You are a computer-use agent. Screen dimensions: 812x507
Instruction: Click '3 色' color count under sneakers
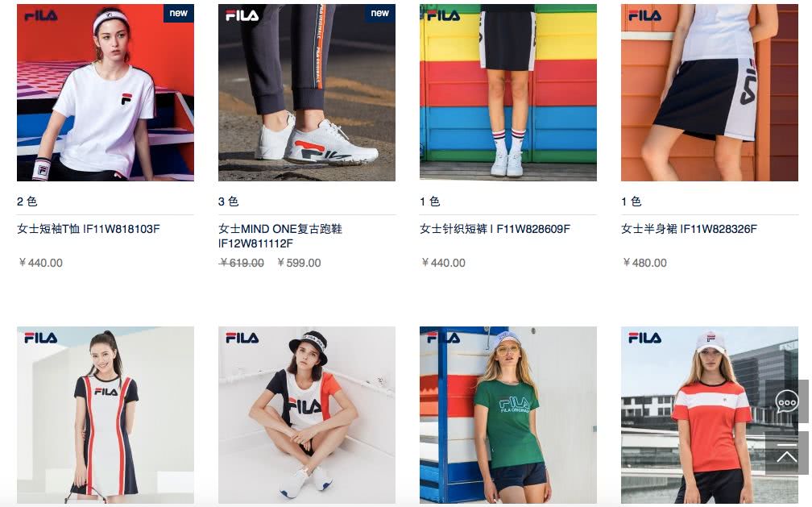point(229,202)
